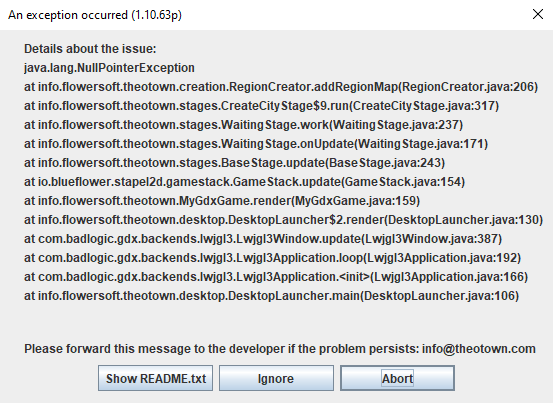This screenshot has width=553, height=403.
Task: Choose Ignore to dismiss the exception
Action: tap(276, 378)
